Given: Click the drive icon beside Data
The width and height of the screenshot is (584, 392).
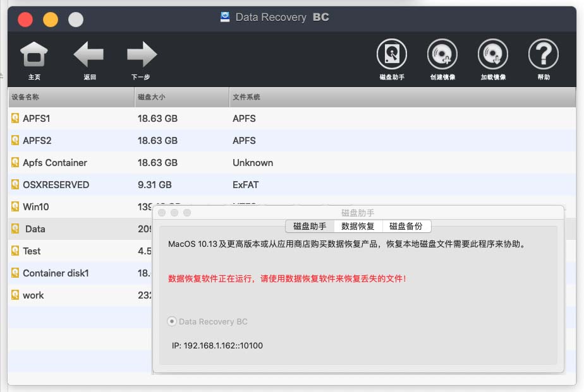Looking at the screenshot, I should pyautogui.click(x=15, y=229).
